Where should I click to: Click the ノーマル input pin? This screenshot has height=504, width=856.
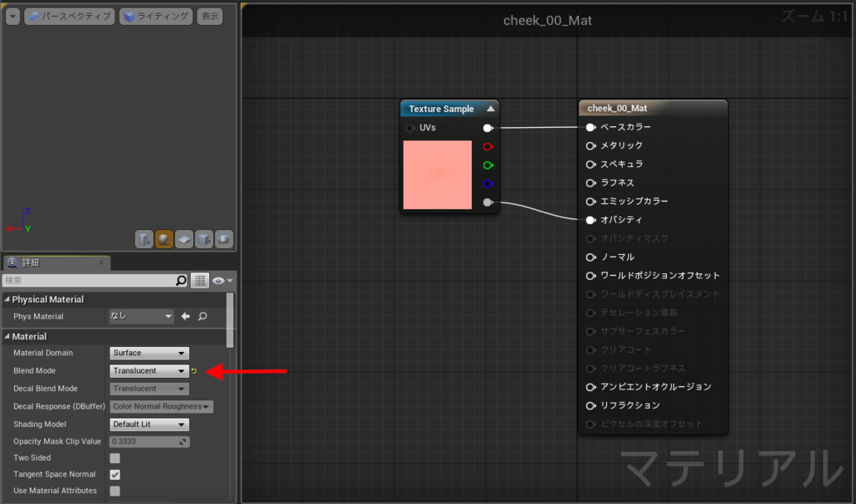tap(590, 257)
